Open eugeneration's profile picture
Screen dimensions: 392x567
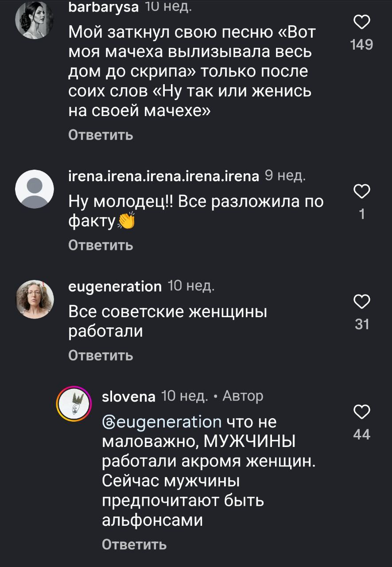[35, 299]
